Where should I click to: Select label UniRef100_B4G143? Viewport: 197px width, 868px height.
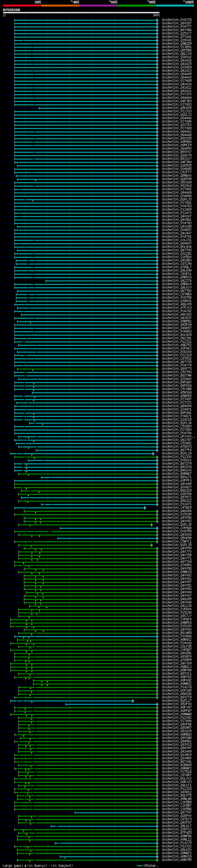[177, 470]
